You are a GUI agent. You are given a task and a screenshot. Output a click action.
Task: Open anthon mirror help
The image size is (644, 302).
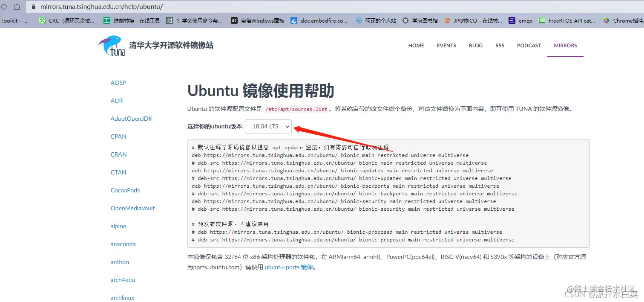120,262
